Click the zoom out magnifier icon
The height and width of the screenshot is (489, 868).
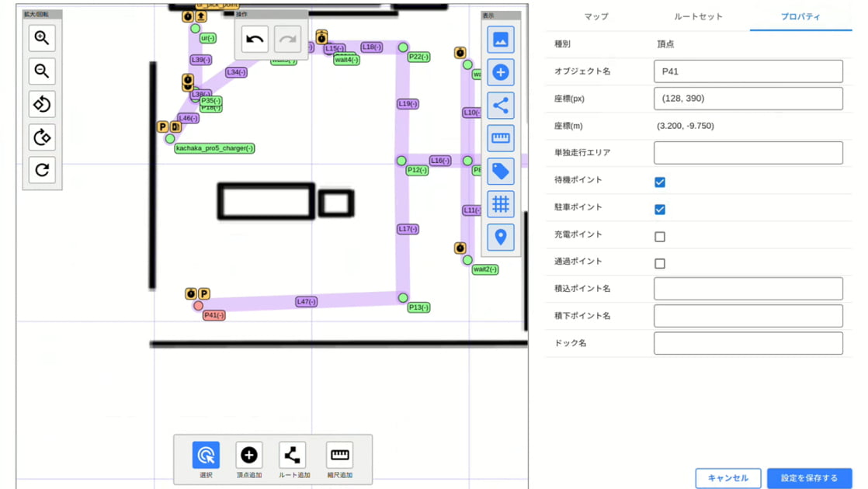pyautogui.click(x=42, y=71)
